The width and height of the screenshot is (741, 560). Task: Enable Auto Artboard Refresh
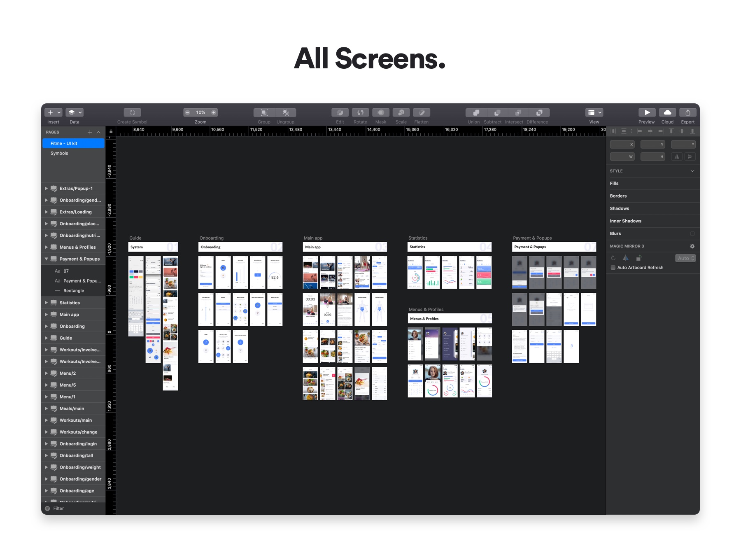[x=613, y=267]
